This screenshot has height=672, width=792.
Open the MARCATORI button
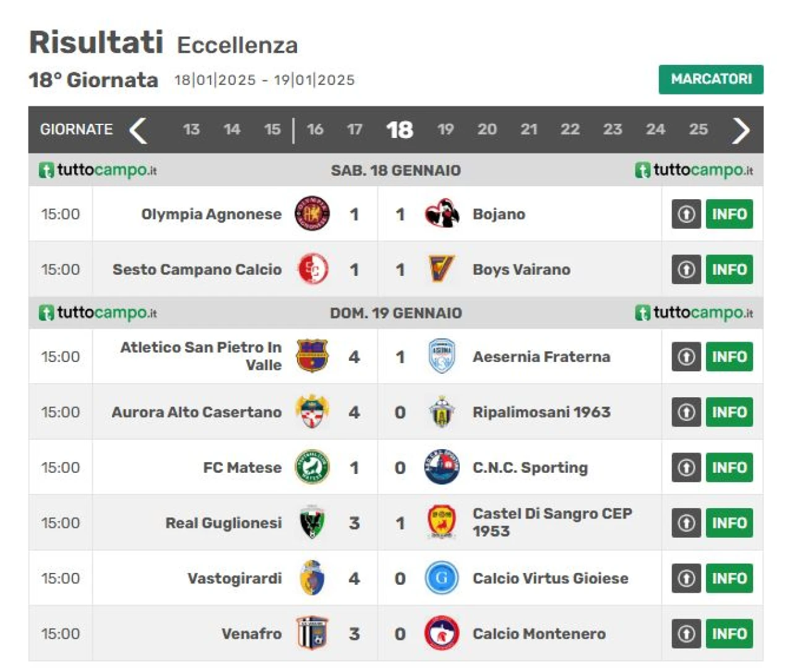pyautogui.click(x=711, y=79)
